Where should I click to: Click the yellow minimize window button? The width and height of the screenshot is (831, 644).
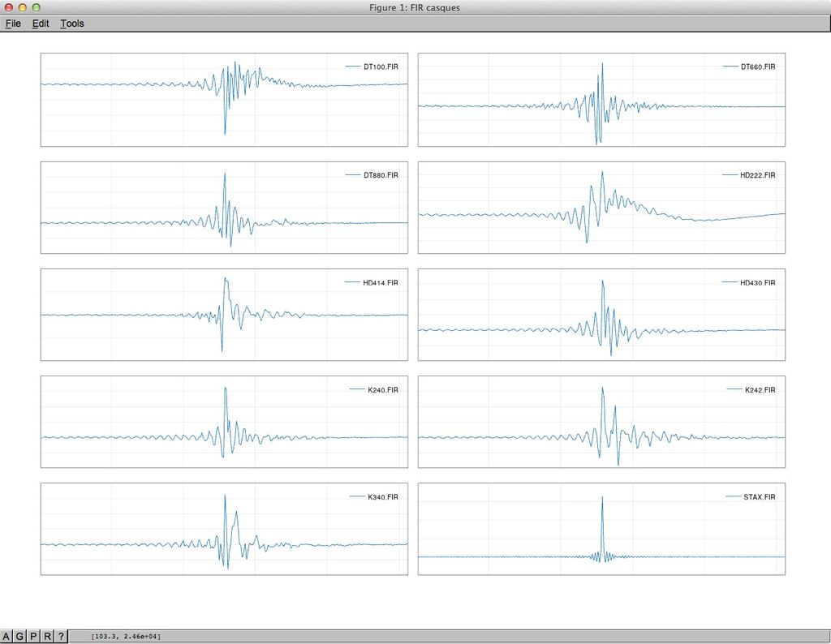[x=23, y=7]
